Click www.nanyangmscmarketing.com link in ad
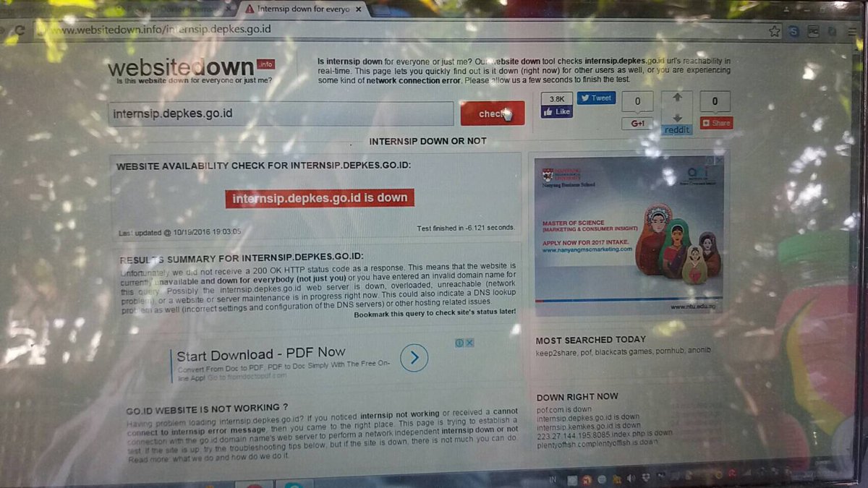 pyautogui.click(x=587, y=250)
